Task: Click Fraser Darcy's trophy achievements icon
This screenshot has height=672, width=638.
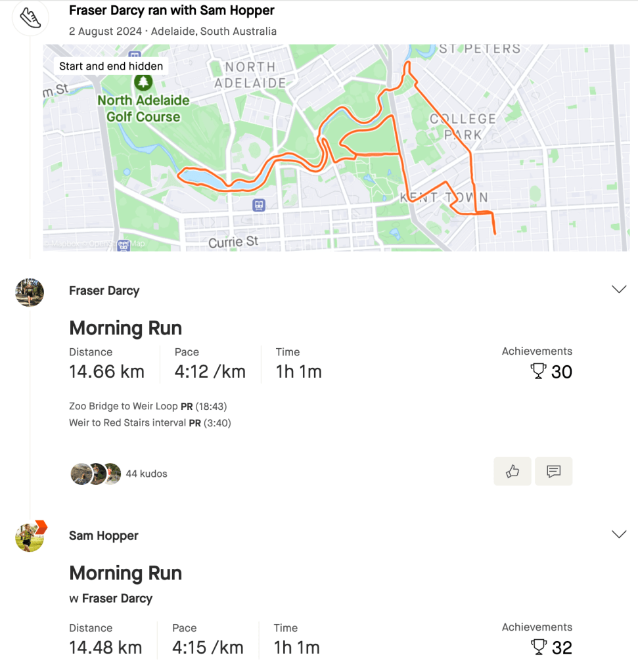Action: [538, 372]
